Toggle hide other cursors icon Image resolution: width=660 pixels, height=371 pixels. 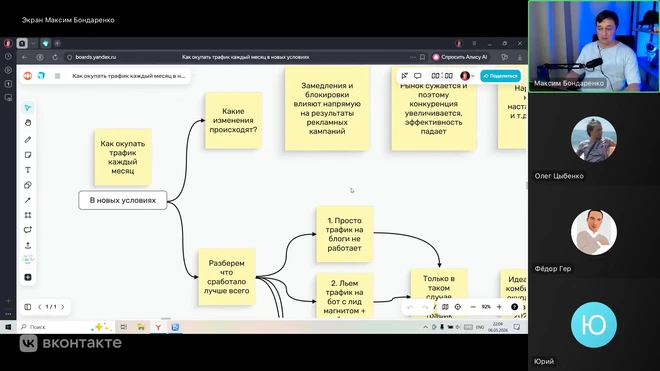tap(405, 76)
